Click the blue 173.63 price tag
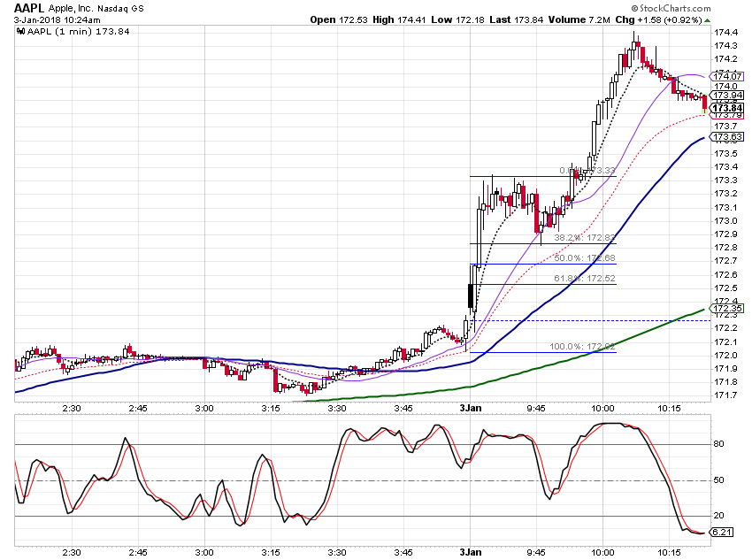 (727, 137)
